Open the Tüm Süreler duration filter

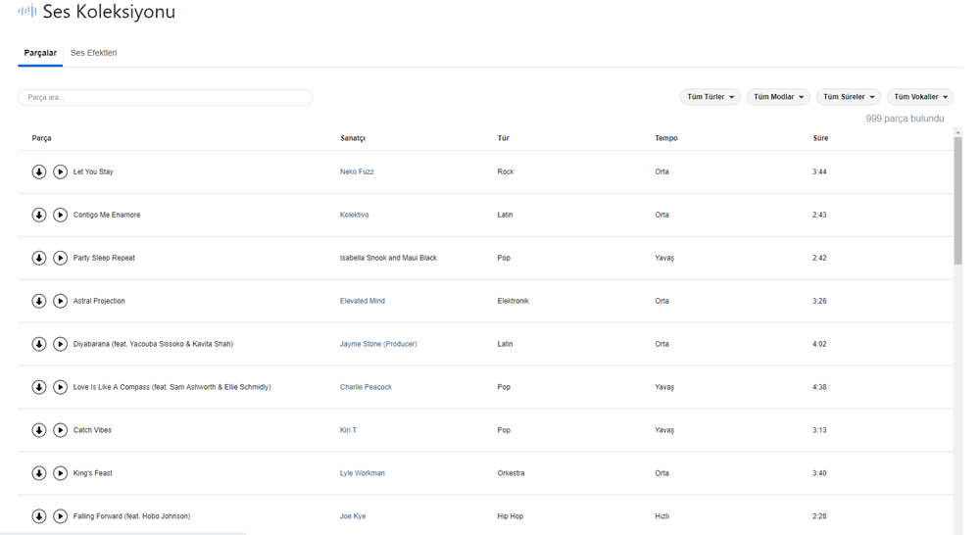(849, 97)
